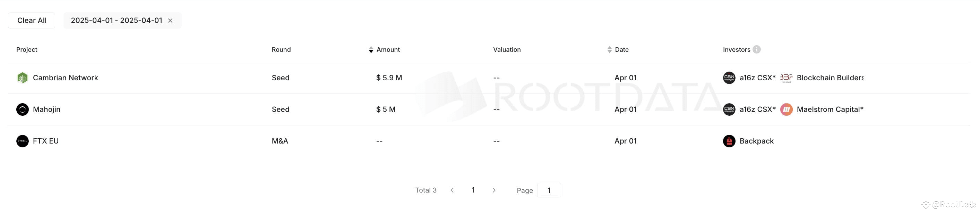Open the Cambrian Network project logo

(x=23, y=78)
